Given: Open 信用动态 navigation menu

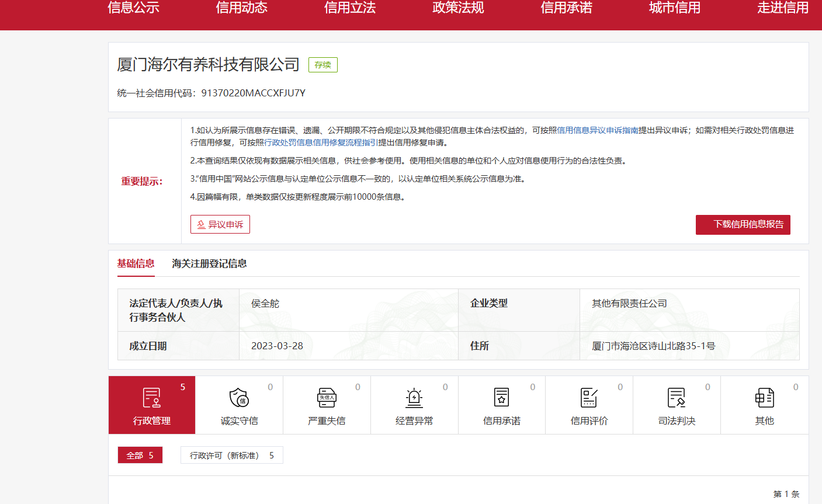Looking at the screenshot, I should tap(241, 8).
